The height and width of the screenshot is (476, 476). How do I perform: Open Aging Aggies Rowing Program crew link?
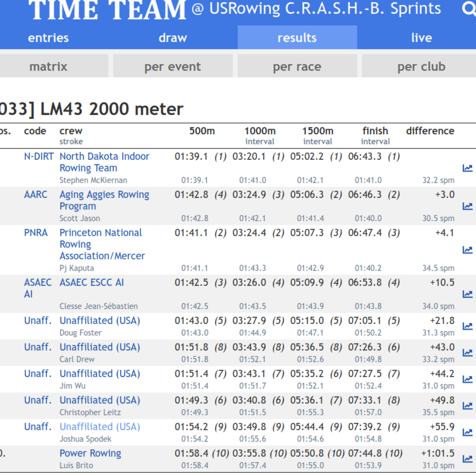104,200
